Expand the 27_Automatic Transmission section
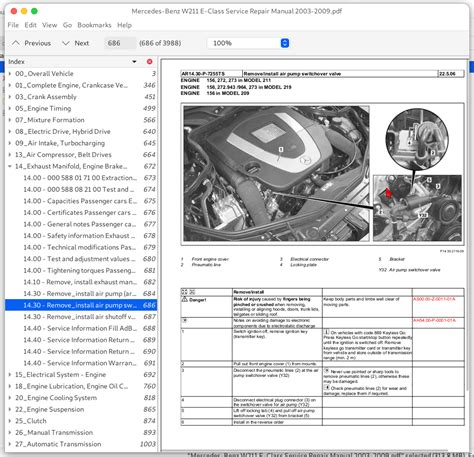474x457 pixels. click(10, 444)
